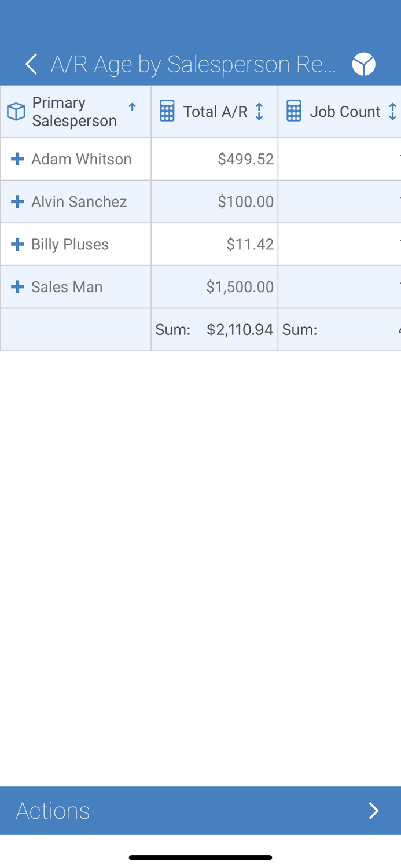The height and width of the screenshot is (868, 401).
Task: Tap the plus icon next to Sales Man
Action: point(17,286)
